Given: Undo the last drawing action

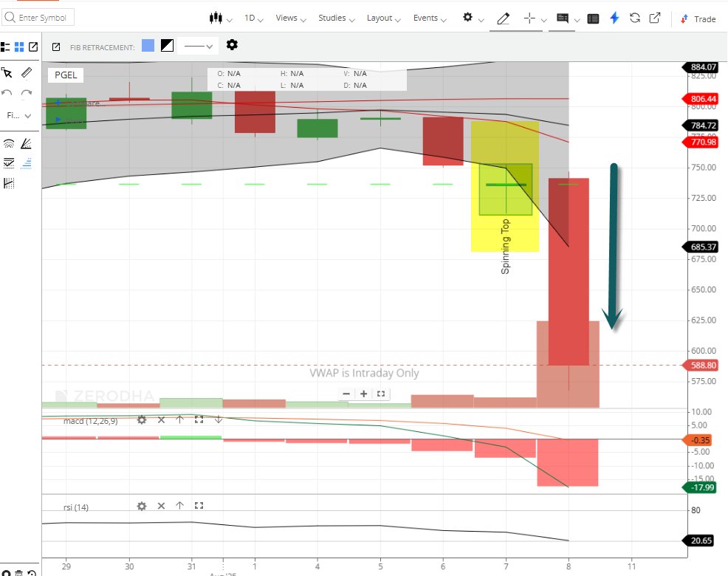Looking at the screenshot, I should point(7,93).
